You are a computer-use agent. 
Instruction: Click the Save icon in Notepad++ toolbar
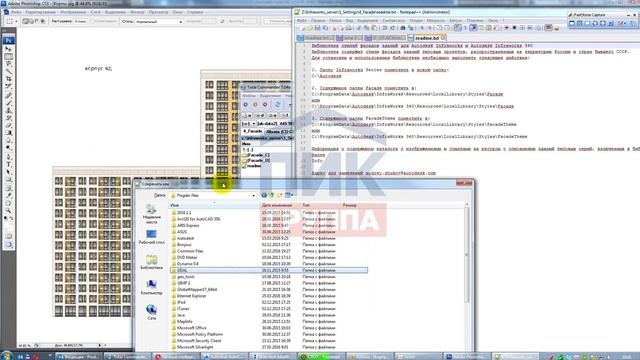(x=318, y=28)
